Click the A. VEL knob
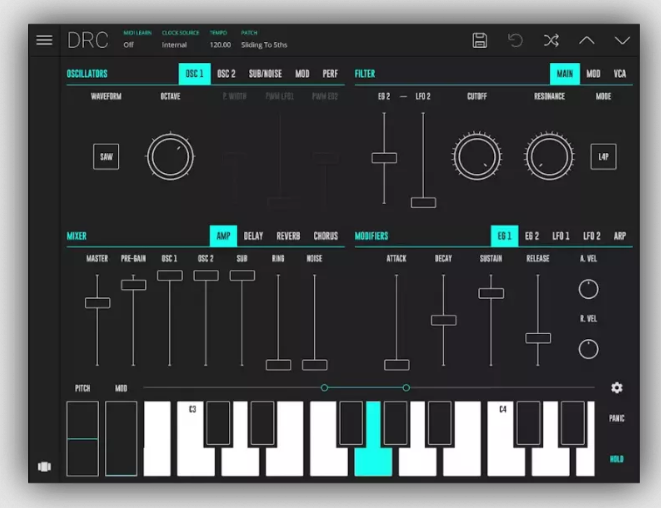This screenshot has width=661, height=508. coord(588,289)
